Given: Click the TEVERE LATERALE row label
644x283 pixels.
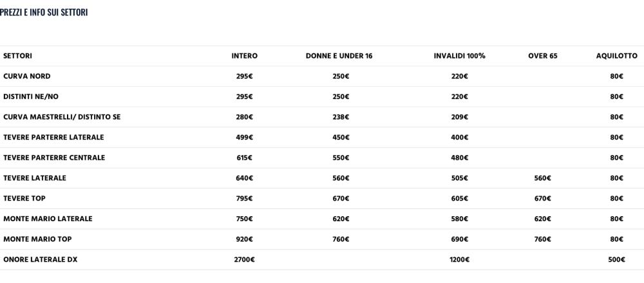Looking at the screenshot, I should [x=35, y=178].
